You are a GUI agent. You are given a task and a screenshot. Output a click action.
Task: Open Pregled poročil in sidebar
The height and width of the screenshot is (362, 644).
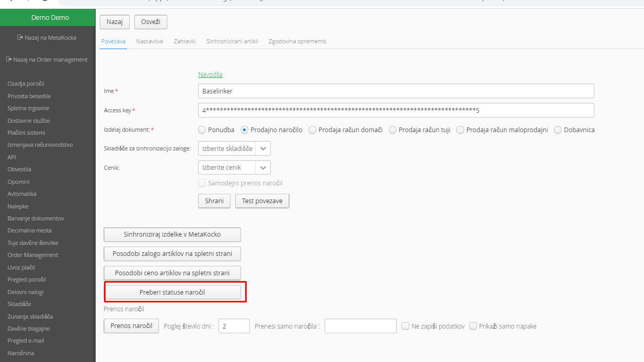(x=27, y=279)
